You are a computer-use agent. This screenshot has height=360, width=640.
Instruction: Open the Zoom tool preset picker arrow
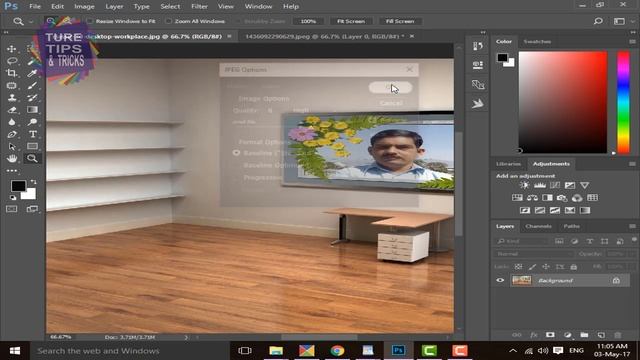coord(31,21)
